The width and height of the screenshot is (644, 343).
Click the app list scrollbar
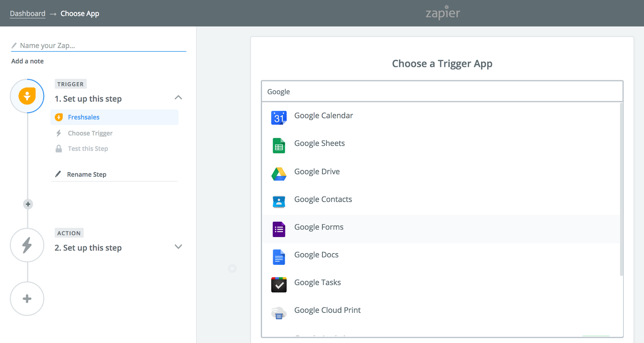(x=621, y=189)
